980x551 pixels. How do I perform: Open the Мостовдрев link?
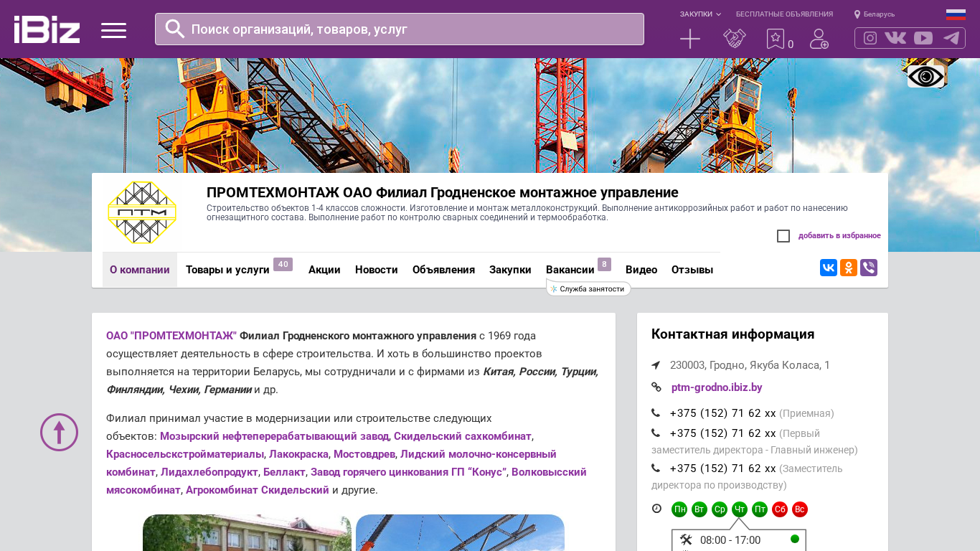pos(364,454)
